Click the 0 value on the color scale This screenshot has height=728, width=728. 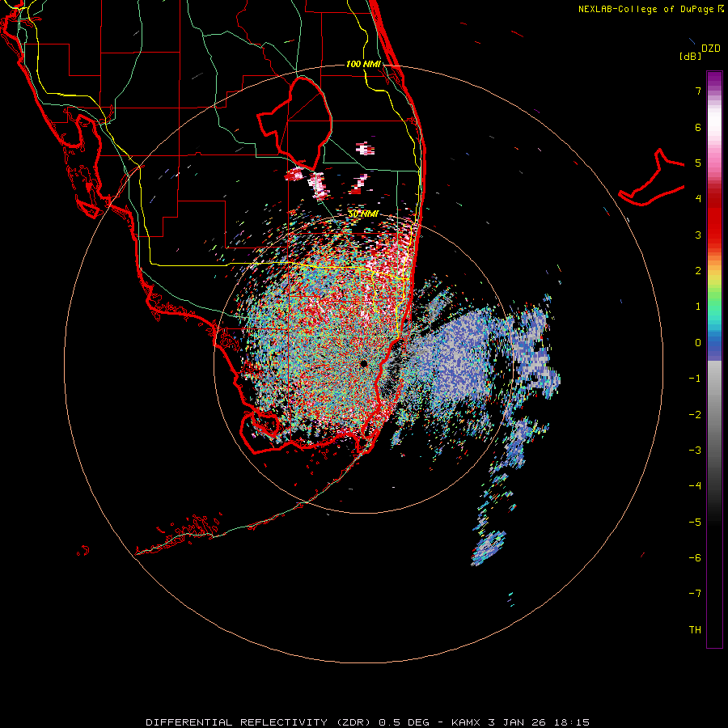tap(698, 343)
